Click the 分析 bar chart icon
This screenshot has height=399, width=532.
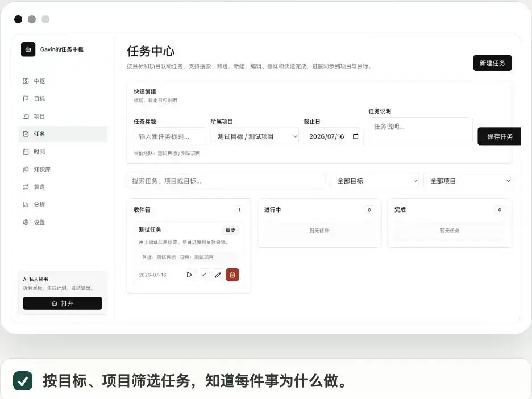click(26, 205)
